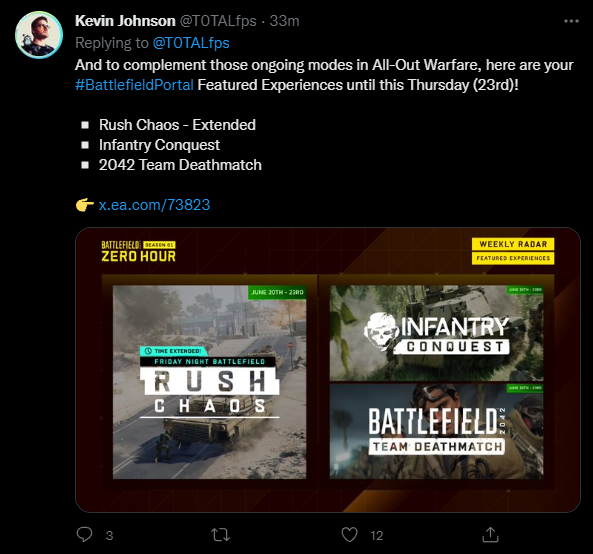The image size is (593, 554).
Task: Open the three-dot more options menu
Action: (571, 21)
